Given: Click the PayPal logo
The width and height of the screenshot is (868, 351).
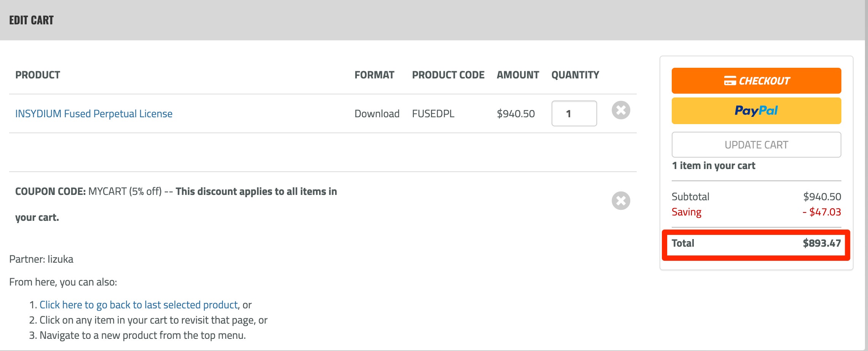Looking at the screenshot, I should click(x=756, y=111).
